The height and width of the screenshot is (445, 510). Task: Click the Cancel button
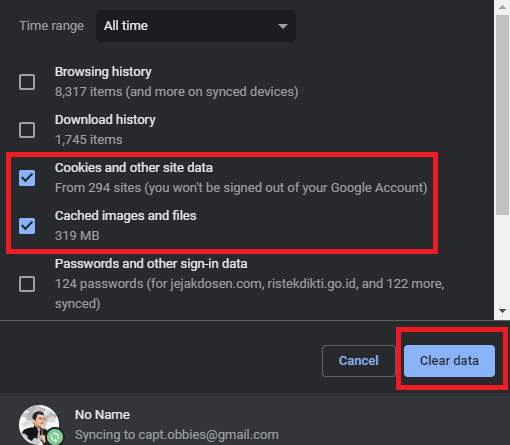359,361
